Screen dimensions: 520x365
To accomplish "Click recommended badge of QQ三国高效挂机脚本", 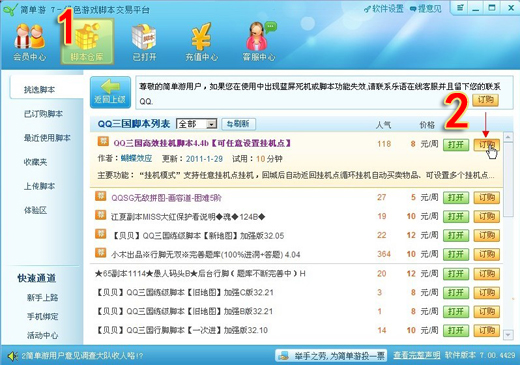I will click(x=103, y=141).
